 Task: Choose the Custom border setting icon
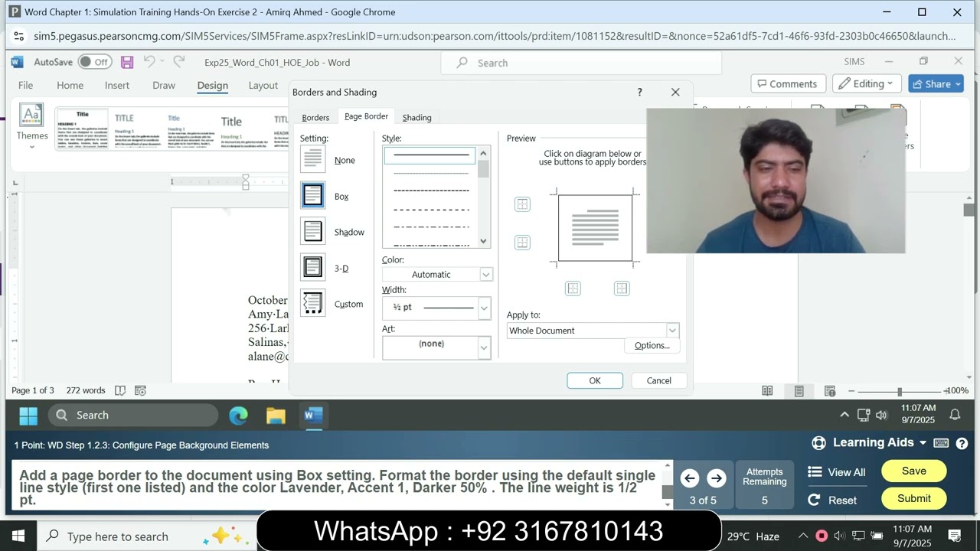pos(312,303)
